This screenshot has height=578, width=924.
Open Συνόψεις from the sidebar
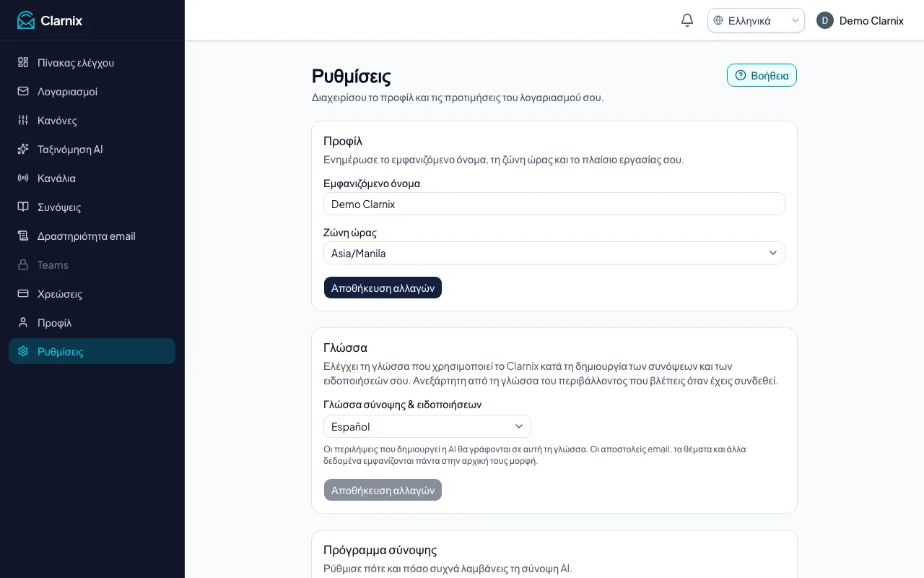click(x=92, y=207)
